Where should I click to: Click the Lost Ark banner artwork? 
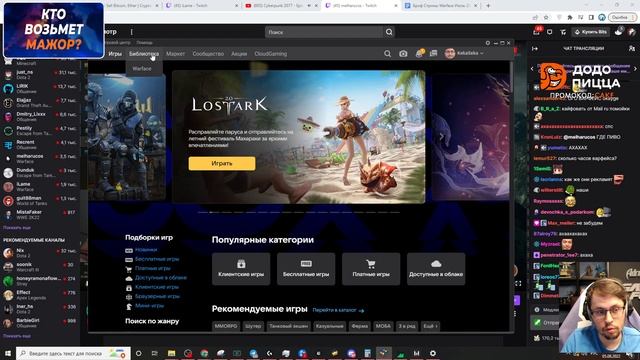(x=298, y=137)
